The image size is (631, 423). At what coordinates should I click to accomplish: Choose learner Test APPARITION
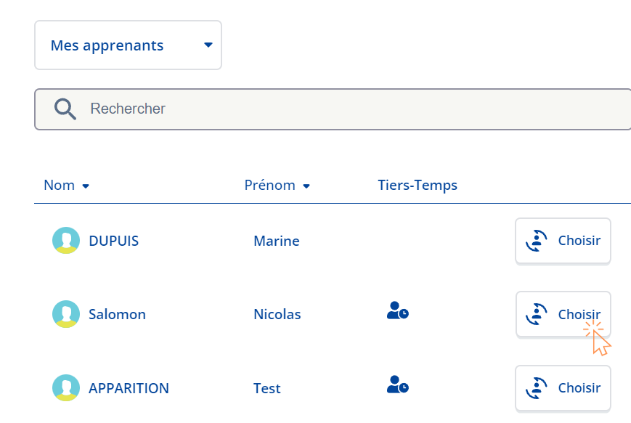[x=563, y=388]
